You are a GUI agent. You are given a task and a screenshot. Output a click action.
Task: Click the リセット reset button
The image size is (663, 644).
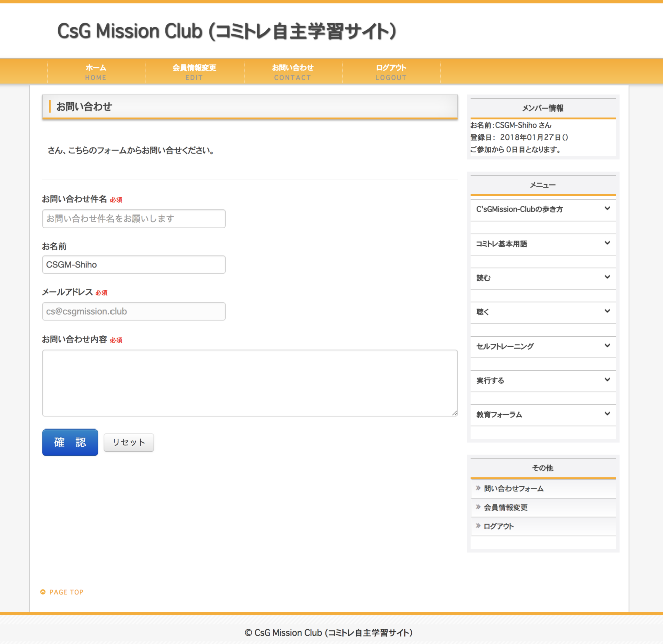tap(129, 443)
